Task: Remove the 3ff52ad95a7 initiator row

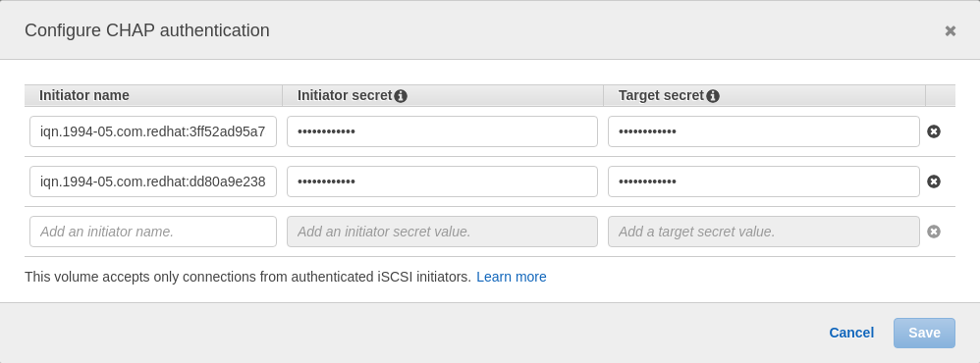Action: coord(934,131)
